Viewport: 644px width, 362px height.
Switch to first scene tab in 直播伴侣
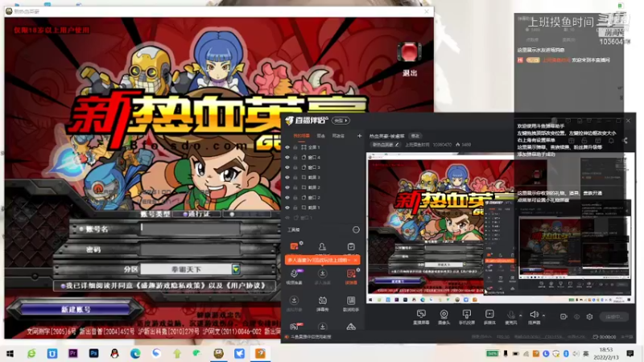coord(301,136)
